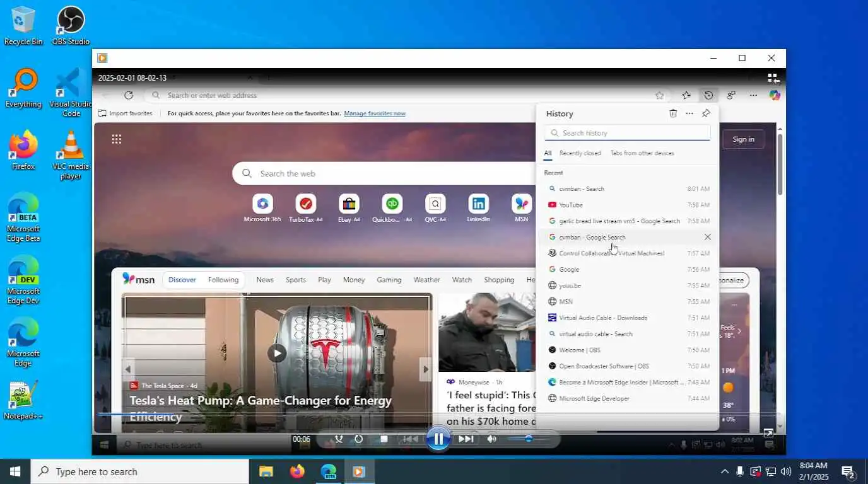Click the Search history field

coord(628,133)
